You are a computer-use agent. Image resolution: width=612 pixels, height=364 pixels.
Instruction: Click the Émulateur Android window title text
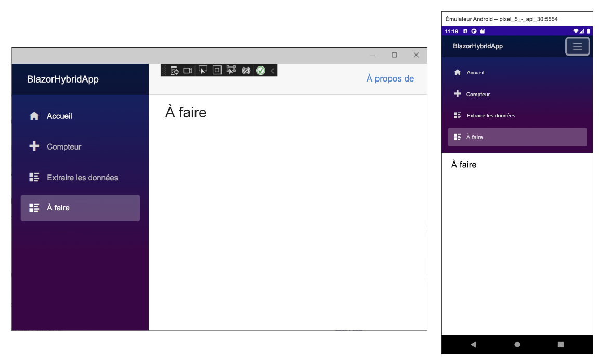point(501,19)
